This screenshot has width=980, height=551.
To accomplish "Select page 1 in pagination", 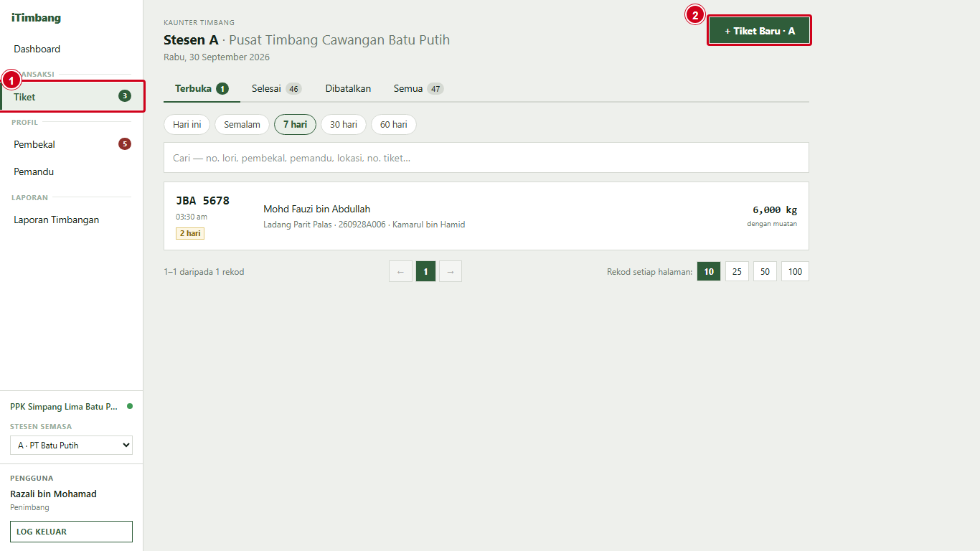I will [x=425, y=271].
